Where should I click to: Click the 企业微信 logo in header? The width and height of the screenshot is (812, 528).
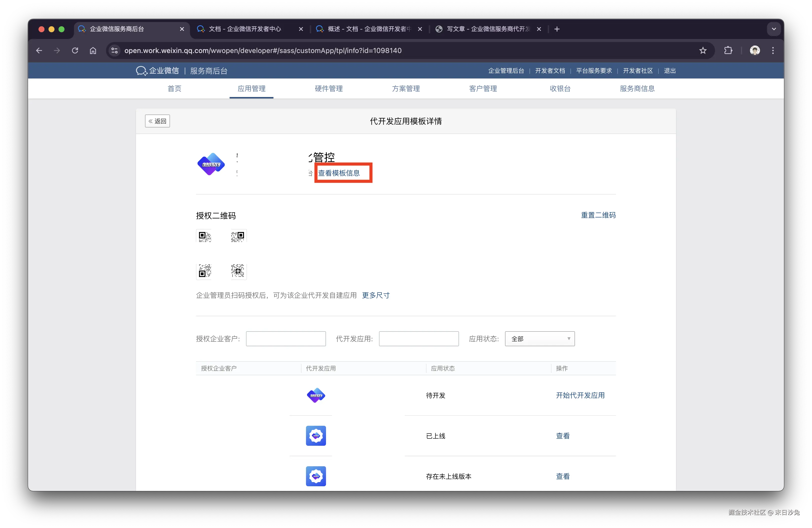click(157, 70)
